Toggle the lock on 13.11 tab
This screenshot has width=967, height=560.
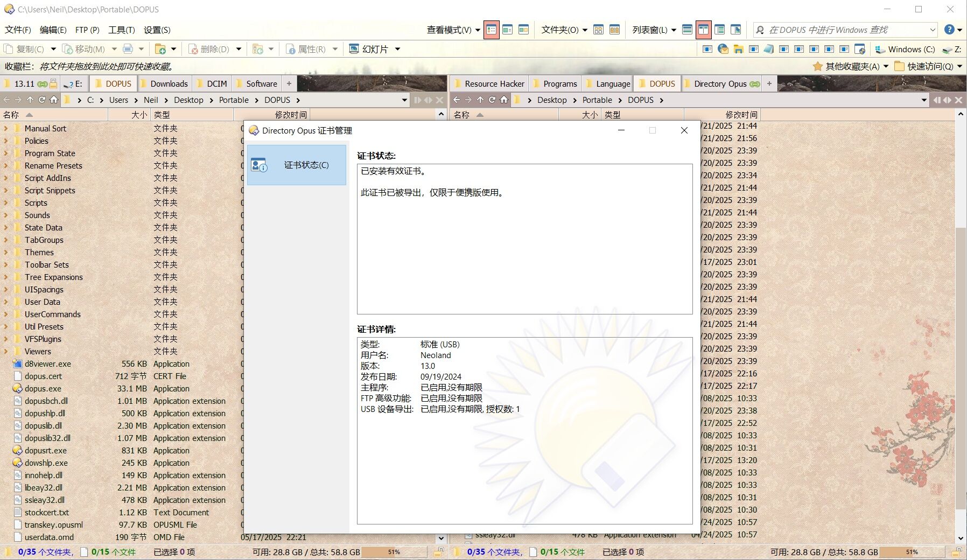coord(53,83)
